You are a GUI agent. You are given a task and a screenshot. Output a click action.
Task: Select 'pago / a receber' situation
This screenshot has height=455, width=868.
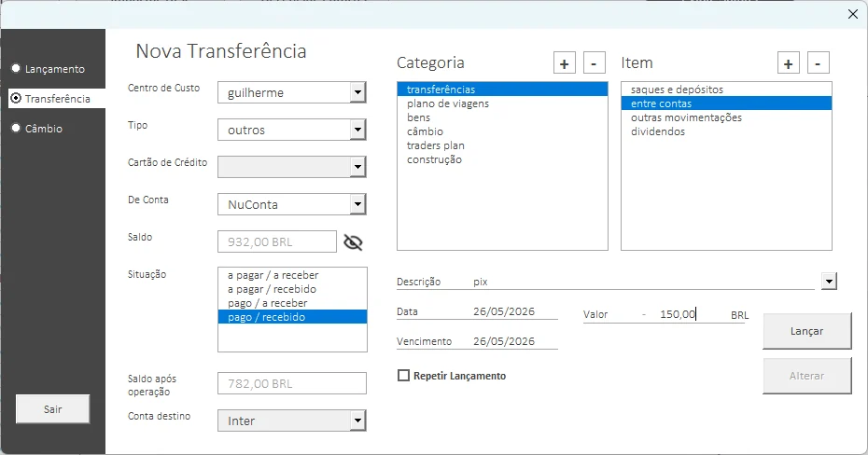click(x=292, y=303)
